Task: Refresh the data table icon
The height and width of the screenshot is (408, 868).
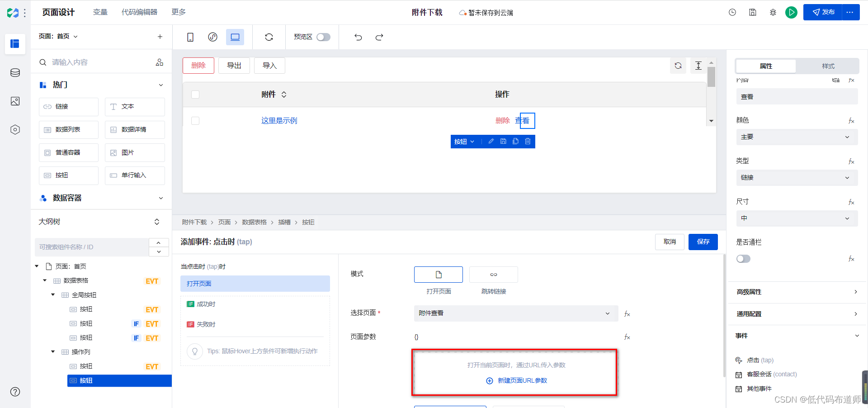Action: pos(678,66)
